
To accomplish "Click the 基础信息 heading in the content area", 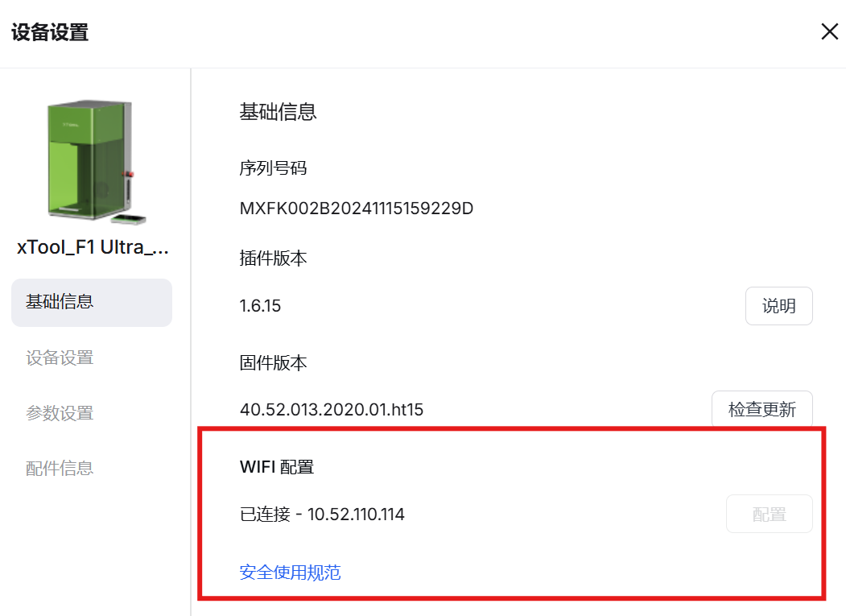I will pos(279,112).
